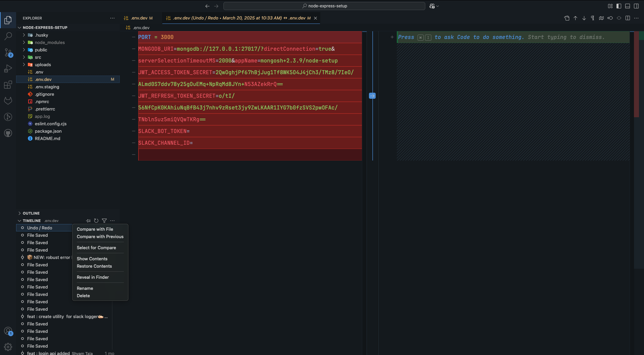
Task: Toggle the Secondary Side Bar
Action: pyautogui.click(x=636, y=6)
